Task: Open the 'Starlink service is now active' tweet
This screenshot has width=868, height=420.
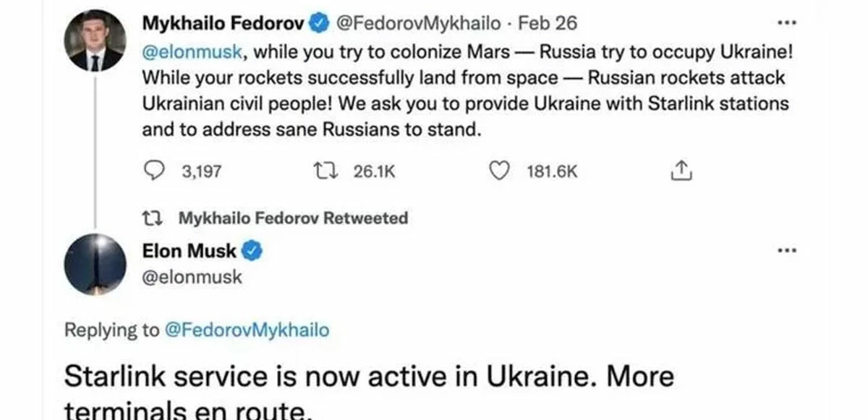Action: click(x=369, y=377)
